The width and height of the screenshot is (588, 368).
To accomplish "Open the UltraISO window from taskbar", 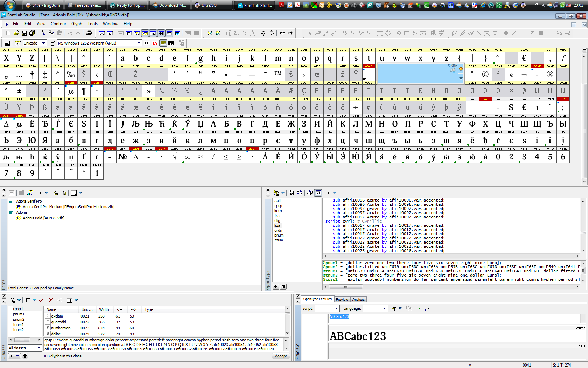I will click(213, 5).
